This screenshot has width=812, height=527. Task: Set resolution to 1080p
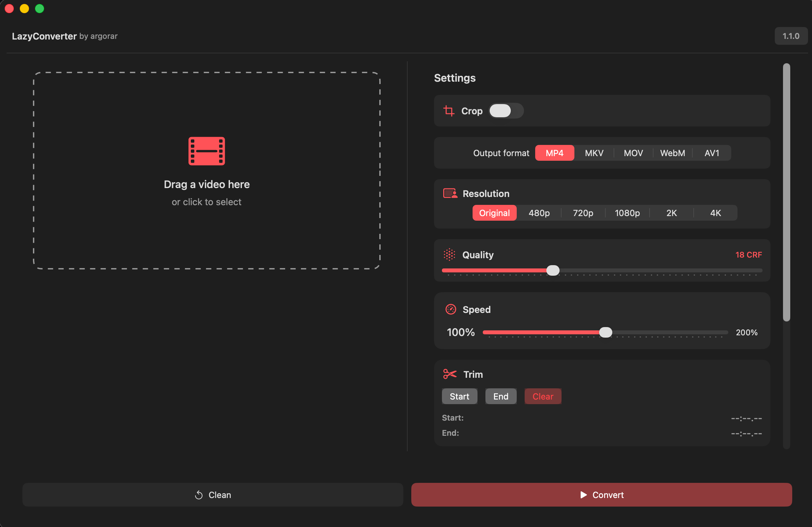(x=627, y=213)
